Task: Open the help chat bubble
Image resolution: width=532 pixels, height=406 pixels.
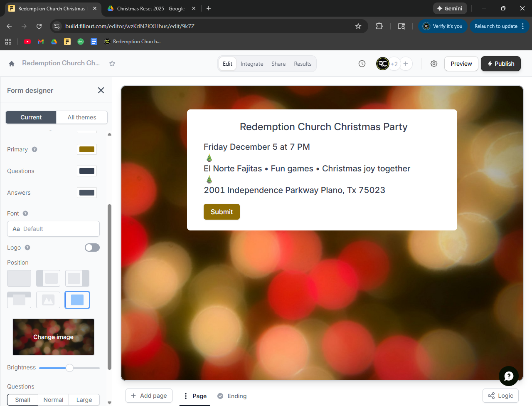Action: [508, 376]
